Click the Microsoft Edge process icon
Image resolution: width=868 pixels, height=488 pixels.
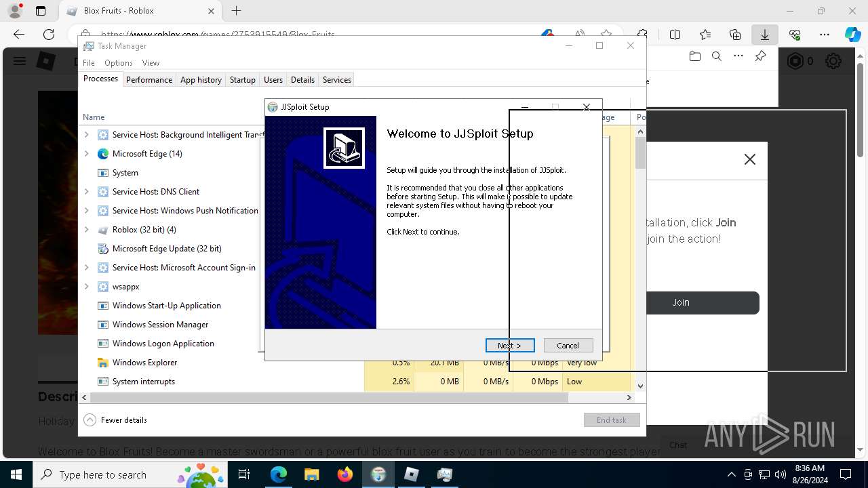103,154
